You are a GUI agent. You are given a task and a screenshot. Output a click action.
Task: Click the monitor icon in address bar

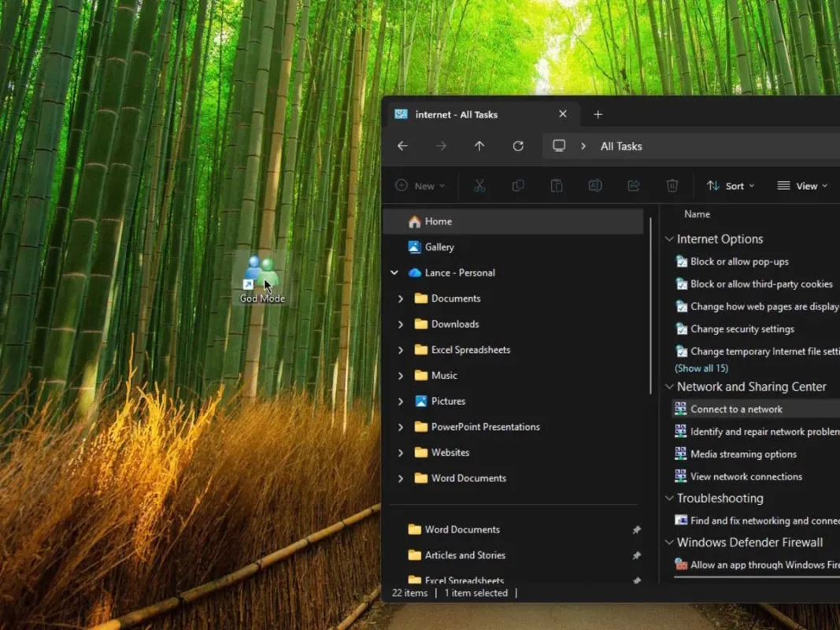click(x=559, y=146)
